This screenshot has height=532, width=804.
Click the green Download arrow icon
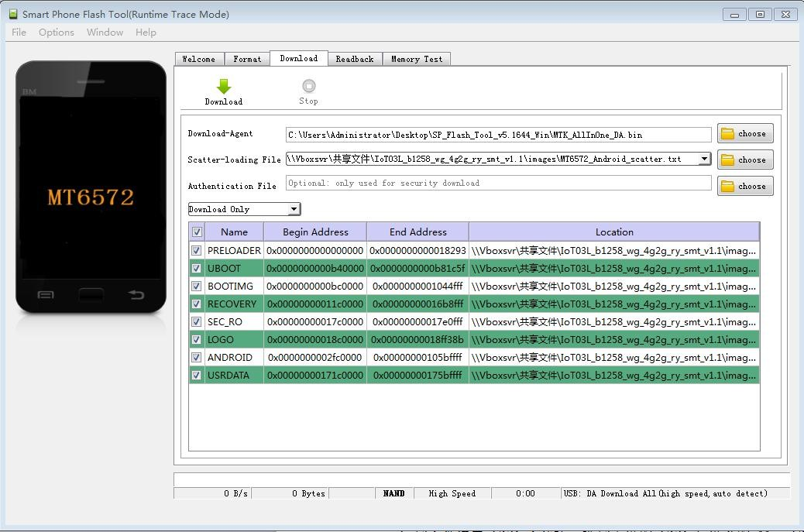(224, 86)
